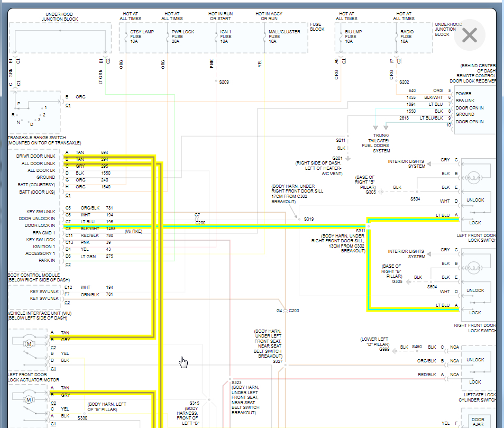Click the S460 splice label
504x428 pixels.
[x=417, y=347]
